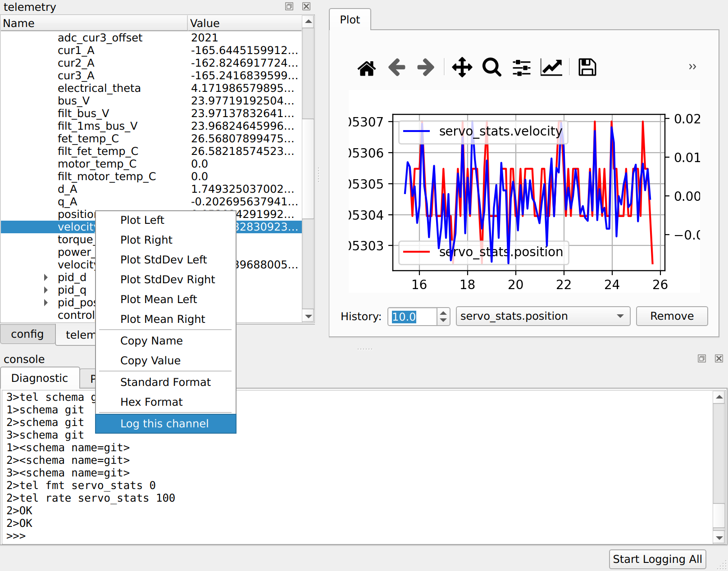This screenshot has width=728, height=571.
Task: Expand the pid_d tree item
Action: click(47, 277)
